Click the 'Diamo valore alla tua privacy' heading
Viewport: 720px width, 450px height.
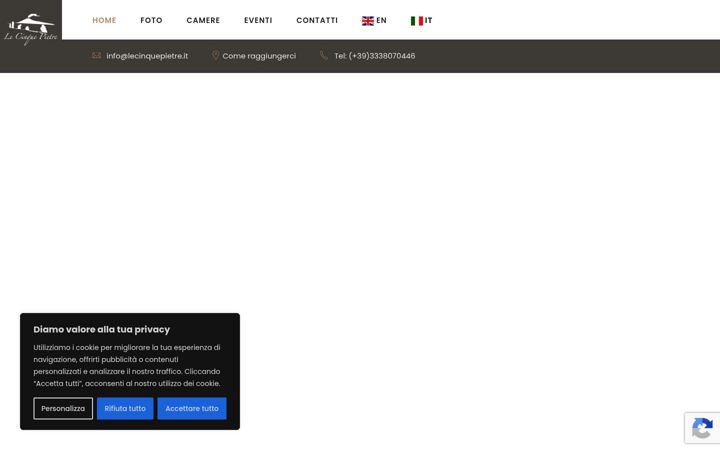click(101, 329)
